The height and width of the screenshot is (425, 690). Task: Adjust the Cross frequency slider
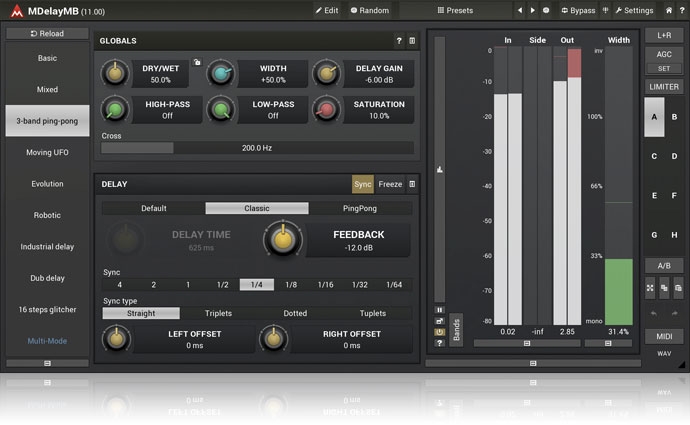257,147
